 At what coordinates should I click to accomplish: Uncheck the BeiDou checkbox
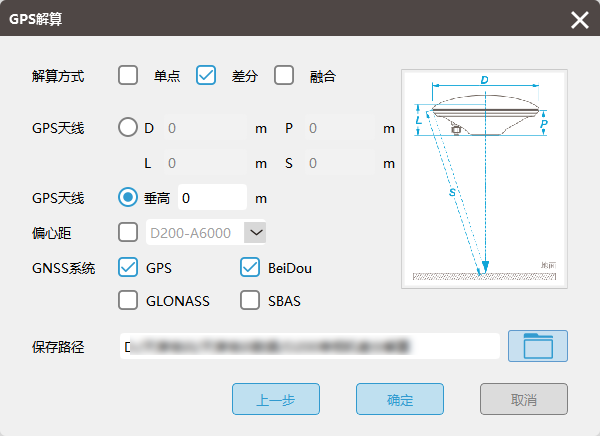[250, 267]
